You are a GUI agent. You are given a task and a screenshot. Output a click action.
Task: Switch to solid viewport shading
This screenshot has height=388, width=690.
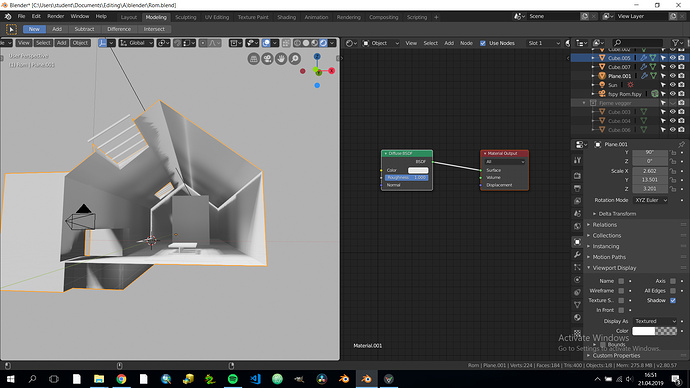pyautogui.click(x=306, y=43)
